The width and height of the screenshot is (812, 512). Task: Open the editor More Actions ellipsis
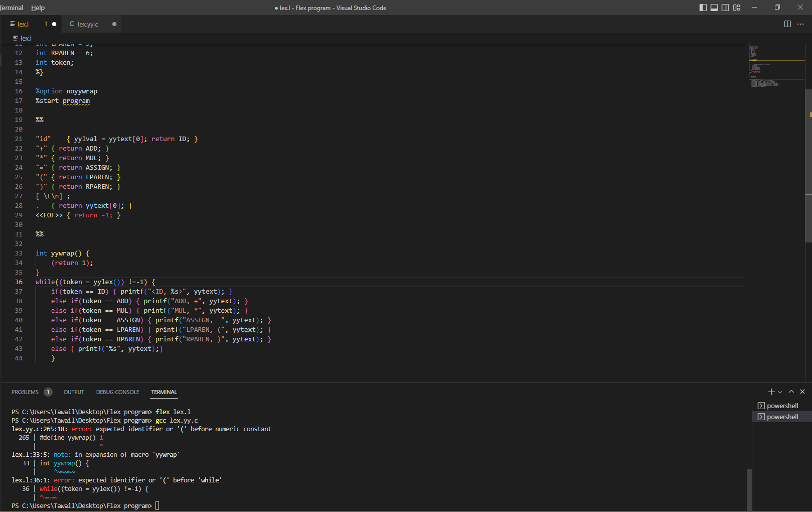point(800,24)
